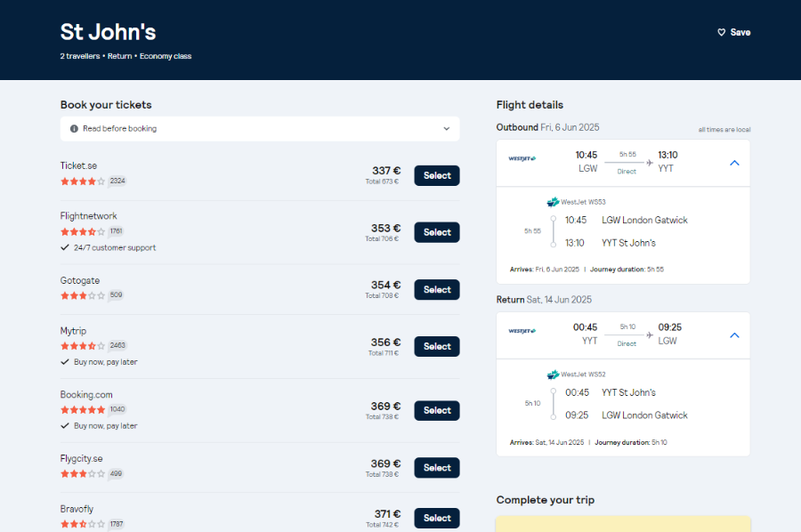Screen dimensions: 801x532
Task: Select the Ticket.se offer at 337 €
Action: [437, 175]
